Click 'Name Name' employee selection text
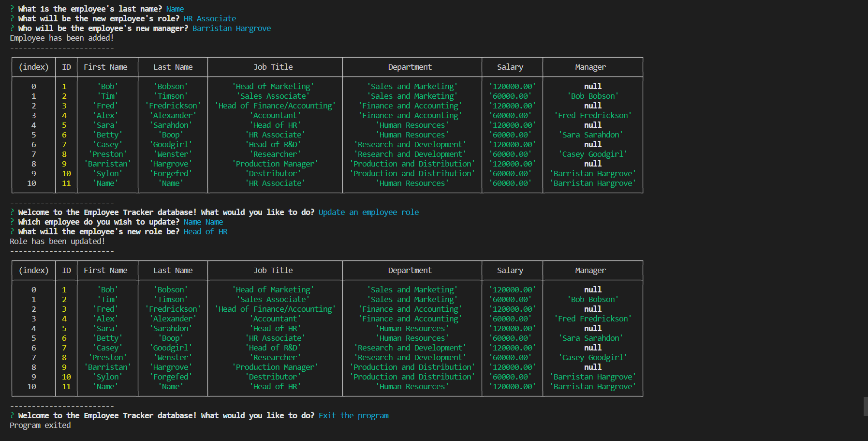 tap(203, 222)
